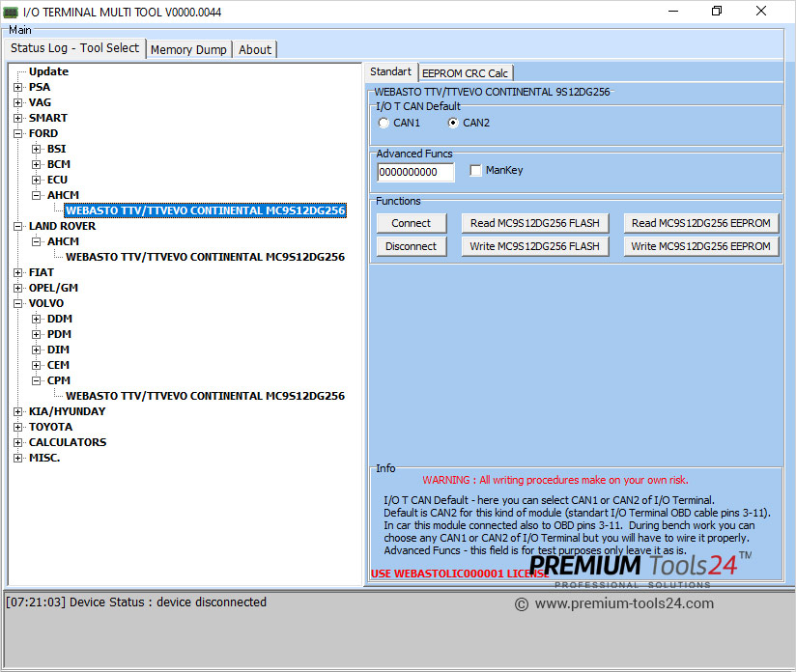Select the Update tree item
796x672 pixels.
click(48, 71)
